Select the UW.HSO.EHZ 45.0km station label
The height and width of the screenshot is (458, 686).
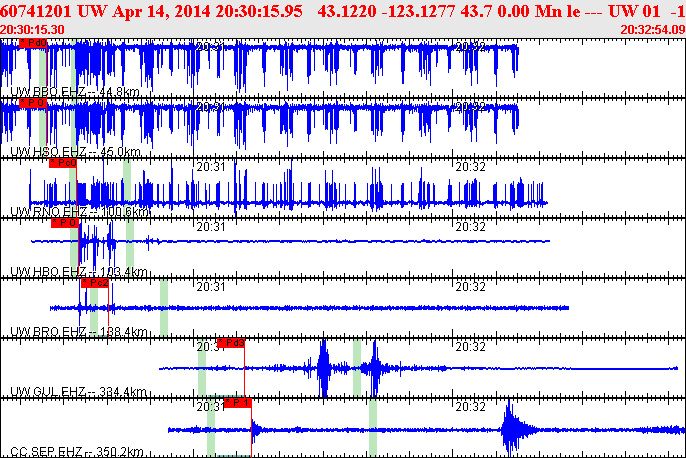76,152
